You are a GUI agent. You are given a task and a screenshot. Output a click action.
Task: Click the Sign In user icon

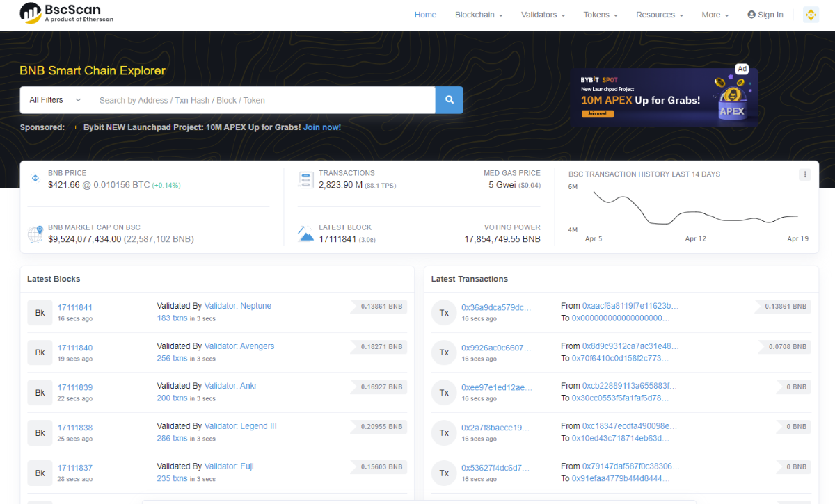point(751,15)
